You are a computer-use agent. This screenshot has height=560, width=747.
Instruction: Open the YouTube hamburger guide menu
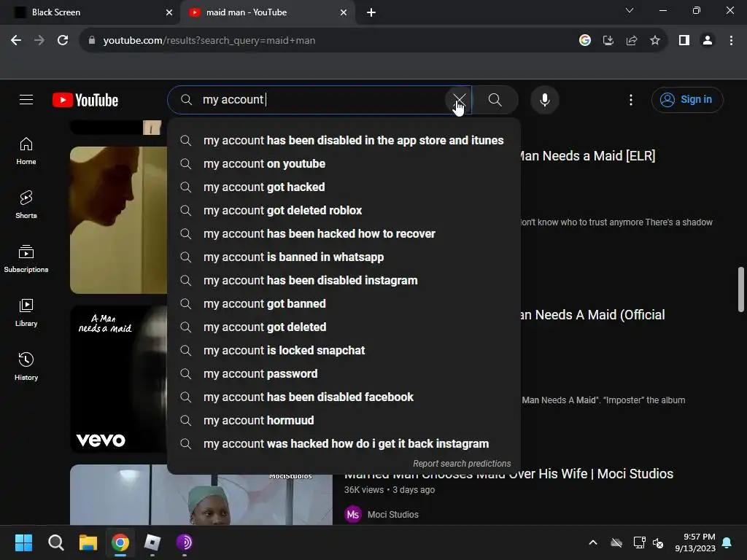(26, 99)
